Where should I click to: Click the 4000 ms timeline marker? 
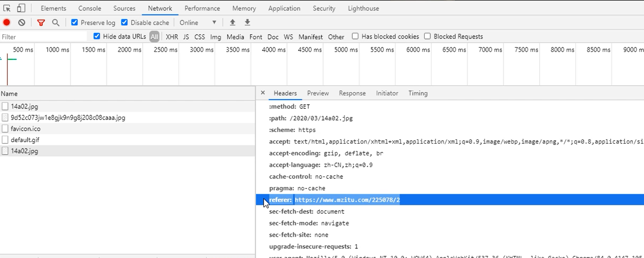pos(274,50)
